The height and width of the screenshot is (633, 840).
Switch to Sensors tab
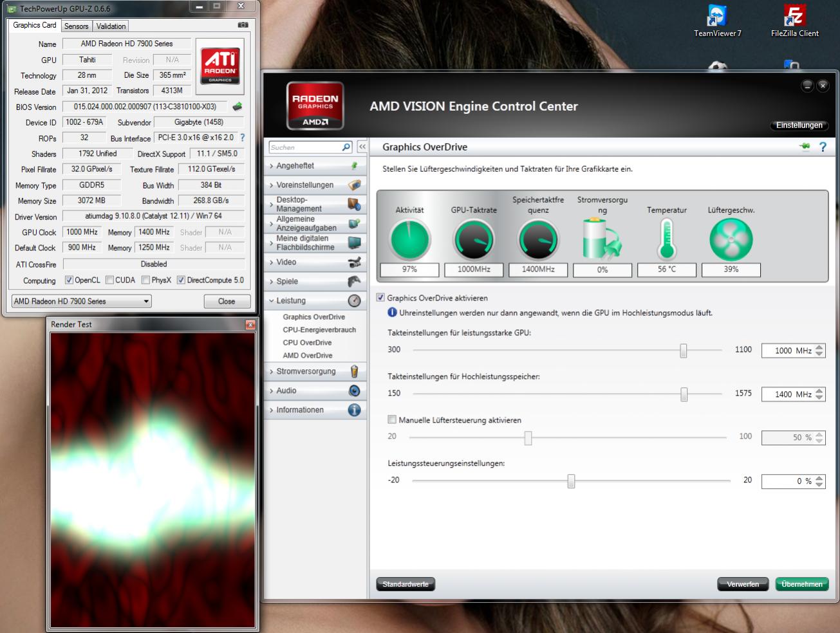76,26
